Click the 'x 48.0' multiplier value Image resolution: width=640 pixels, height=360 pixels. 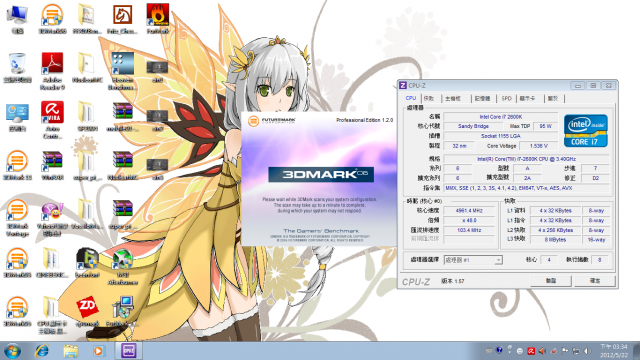click(469, 220)
